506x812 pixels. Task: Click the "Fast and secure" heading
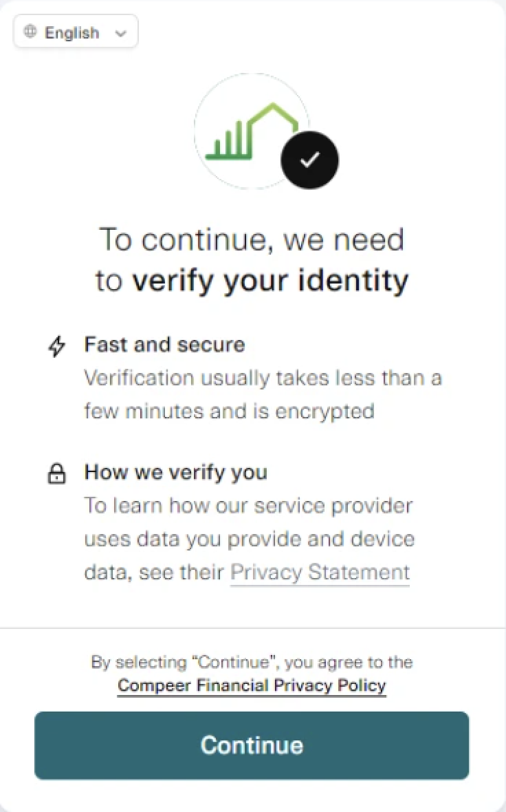pyautogui.click(x=164, y=344)
